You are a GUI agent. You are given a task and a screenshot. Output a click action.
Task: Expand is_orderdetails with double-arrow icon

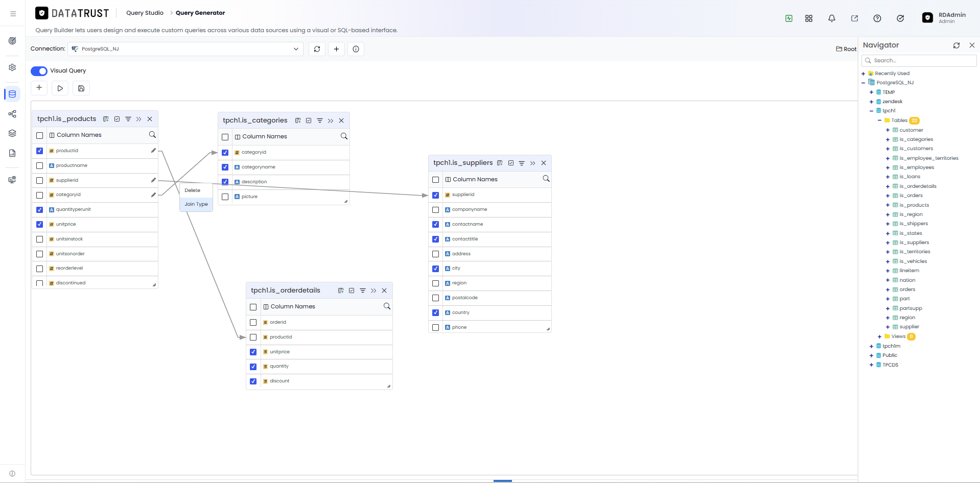pos(374,291)
